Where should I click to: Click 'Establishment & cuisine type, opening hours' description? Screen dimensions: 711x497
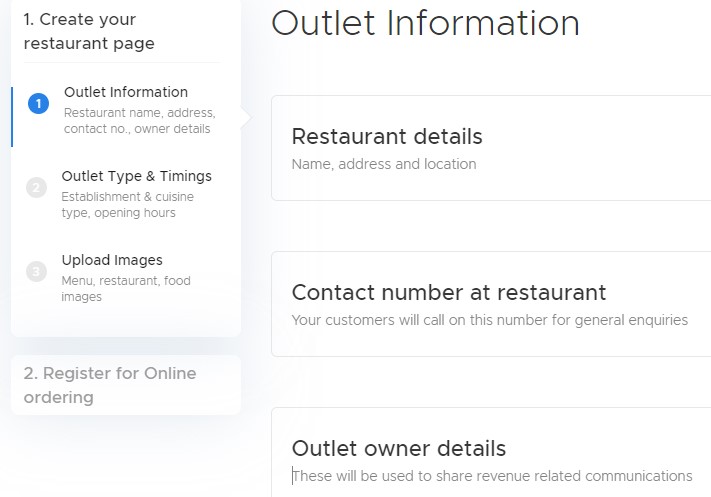tap(127, 205)
